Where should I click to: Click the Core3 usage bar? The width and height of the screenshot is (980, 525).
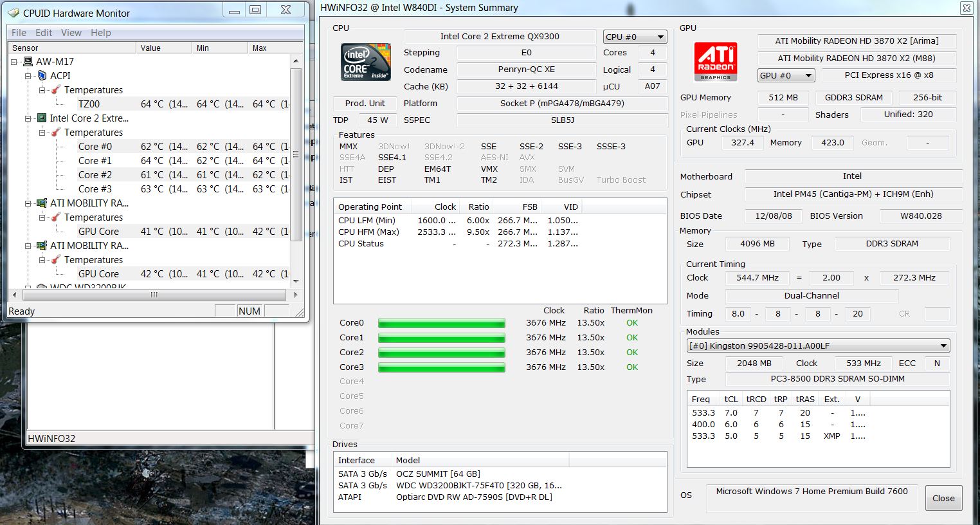click(442, 367)
